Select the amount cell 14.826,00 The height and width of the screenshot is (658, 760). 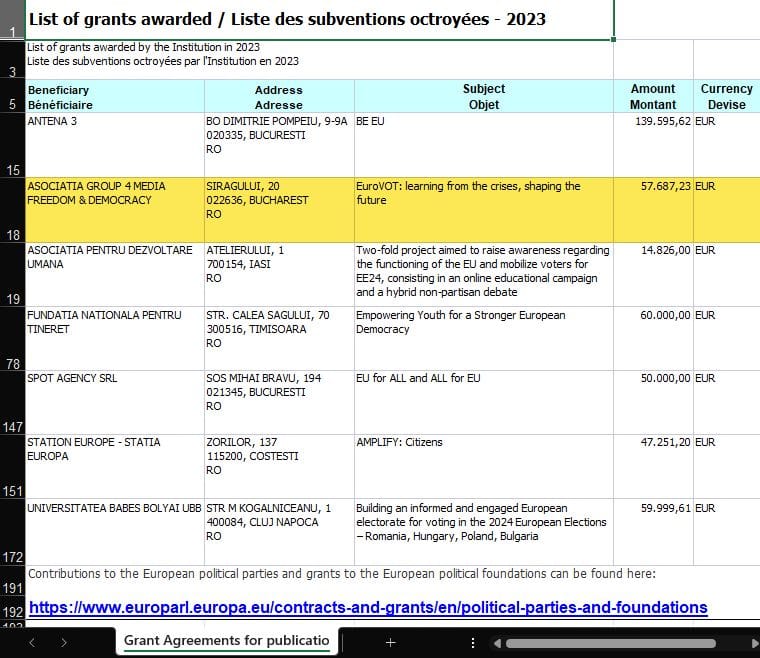tap(653, 274)
